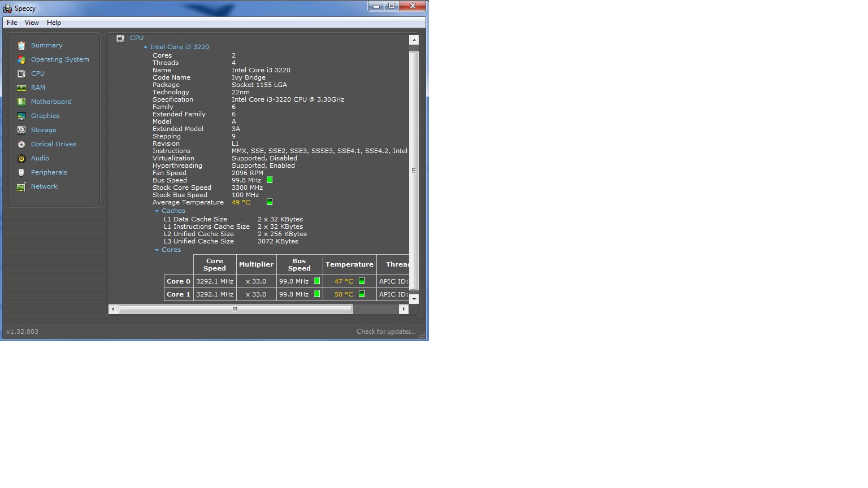868x488 pixels.
Task: Click the CPU section header chip icon
Action: (120, 38)
